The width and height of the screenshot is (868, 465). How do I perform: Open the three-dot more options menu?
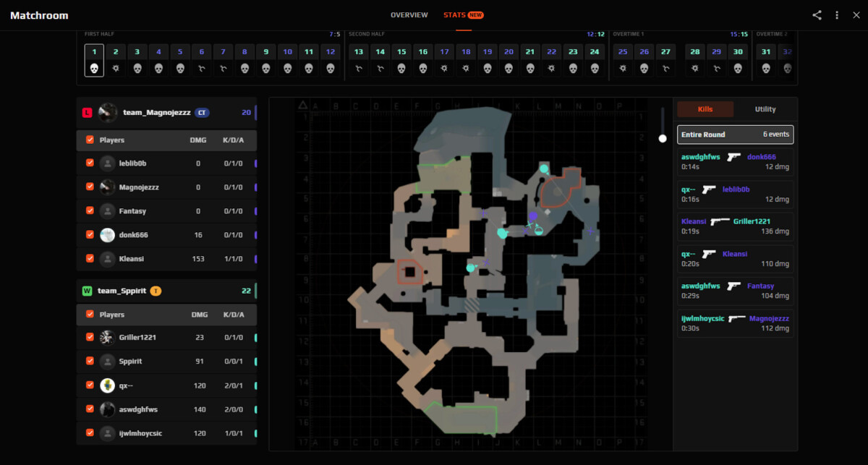click(837, 15)
